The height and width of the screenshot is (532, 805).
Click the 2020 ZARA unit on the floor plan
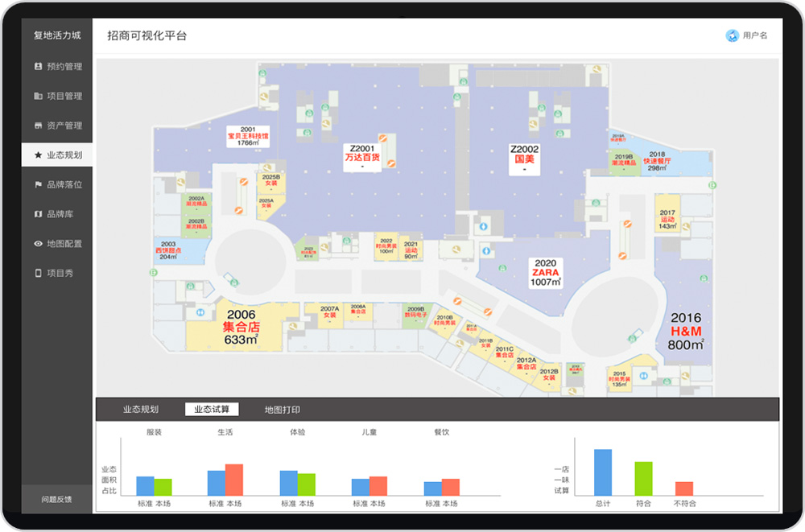click(545, 273)
